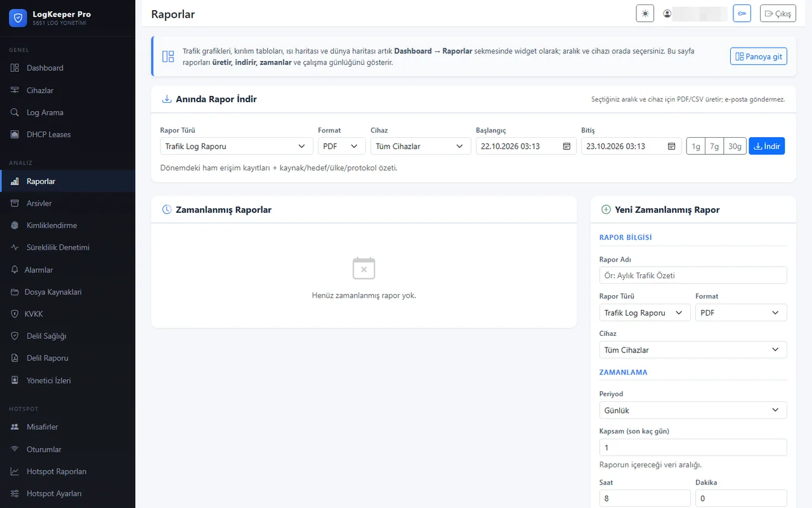Click the Delil Raporu document icon
812x508 pixels.
(15, 358)
